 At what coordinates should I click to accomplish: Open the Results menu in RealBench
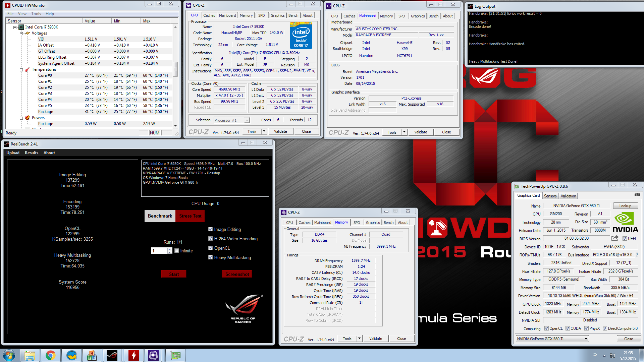click(x=32, y=153)
